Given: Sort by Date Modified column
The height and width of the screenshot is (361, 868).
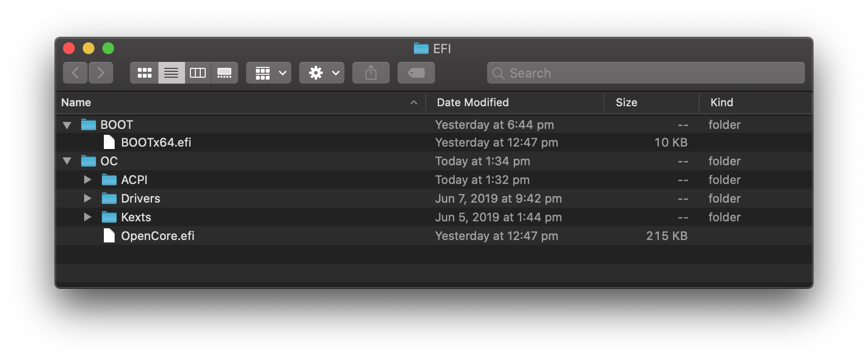Looking at the screenshot, I should 473,102.
